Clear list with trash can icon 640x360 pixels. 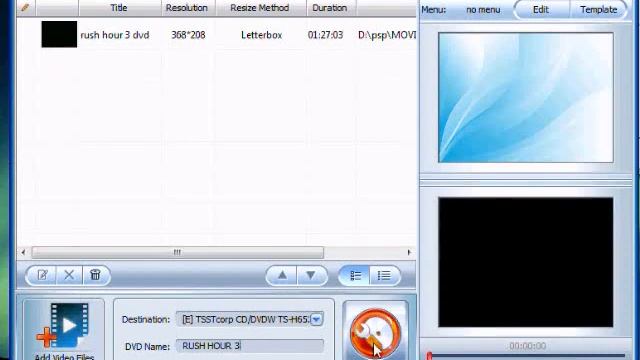pos(96,275)
